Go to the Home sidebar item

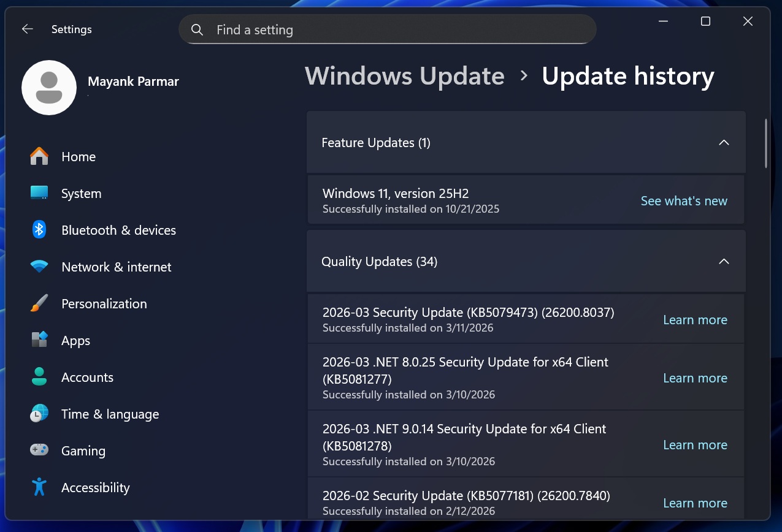coord(78,156)
